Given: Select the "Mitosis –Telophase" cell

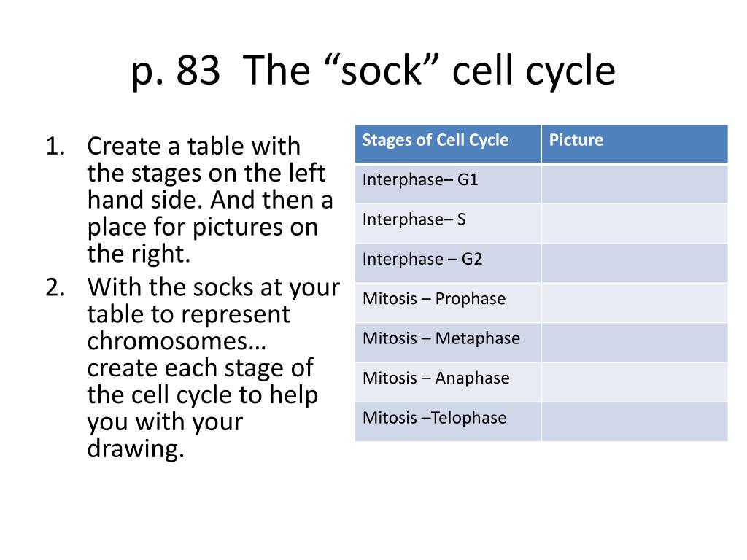Looking at the screenshot, I should (x=448, y=421).
